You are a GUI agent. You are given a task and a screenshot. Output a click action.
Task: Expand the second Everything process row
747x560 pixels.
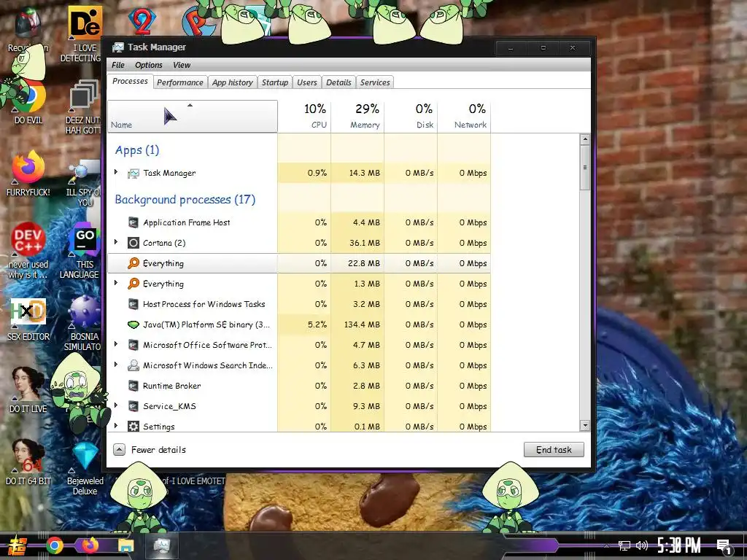coord(116,283)
